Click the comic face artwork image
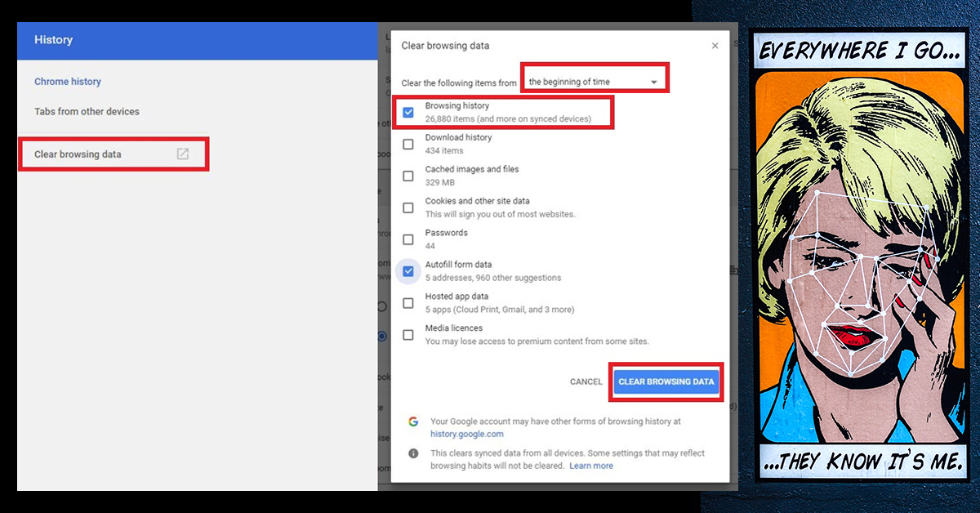 pyautogui.click(x=862, y=256)
